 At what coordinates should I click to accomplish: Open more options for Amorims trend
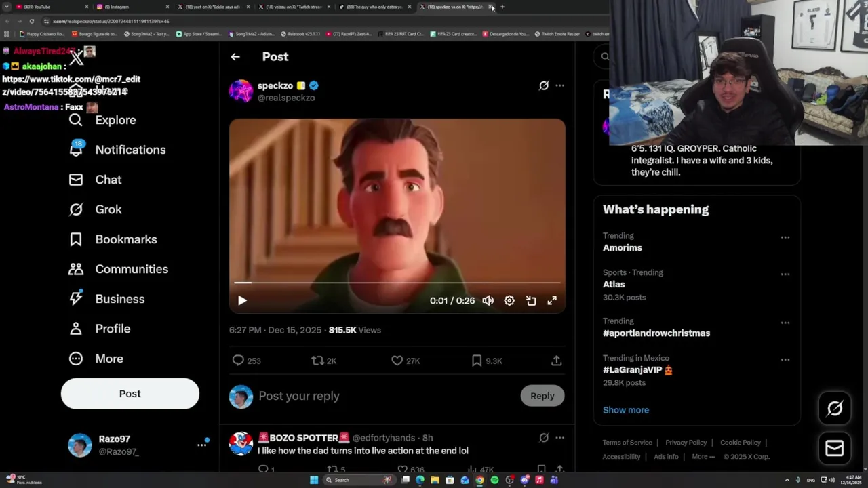[785, 237]
